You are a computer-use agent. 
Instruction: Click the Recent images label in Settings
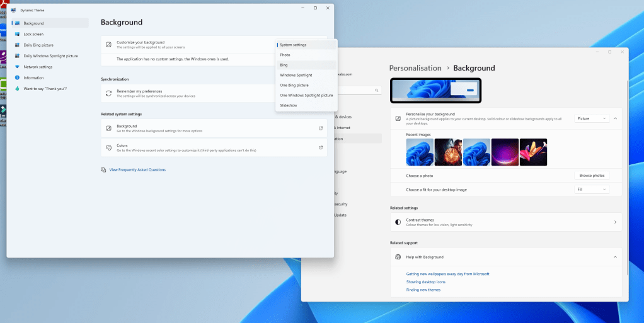(x=418, y=135)
